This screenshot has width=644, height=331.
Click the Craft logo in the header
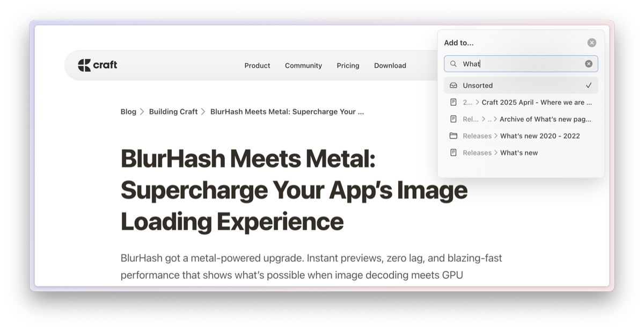98,65
